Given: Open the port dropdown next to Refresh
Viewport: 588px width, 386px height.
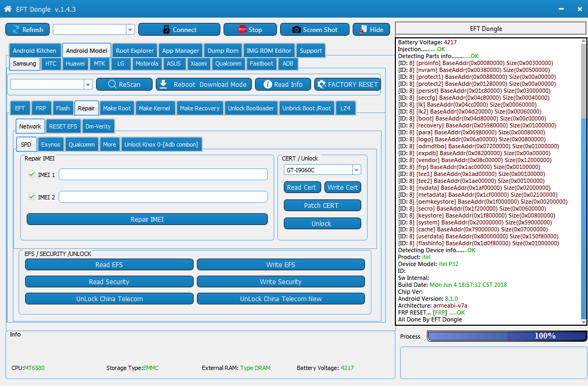Looking at the screenshot, I should [130, 30].
